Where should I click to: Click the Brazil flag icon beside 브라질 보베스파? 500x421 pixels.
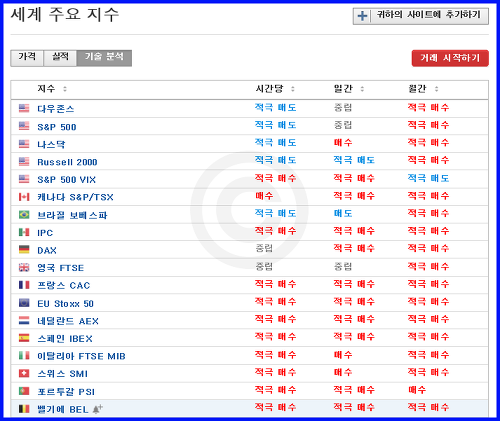[24, 215]
